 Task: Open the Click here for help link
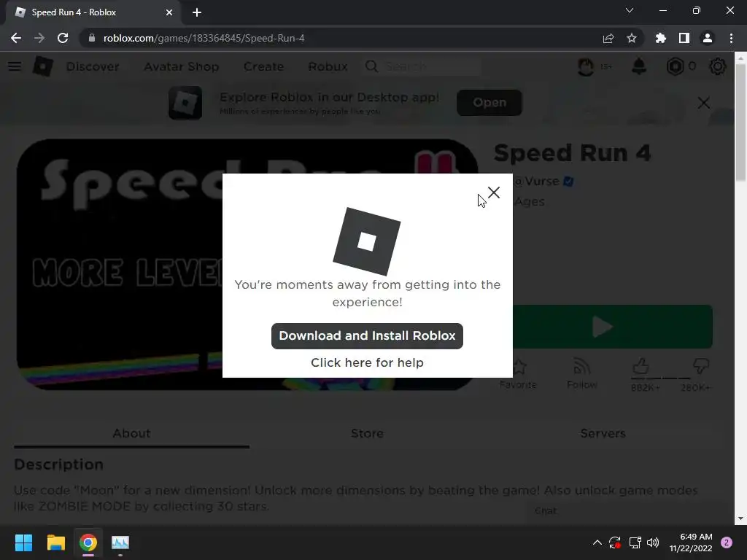[367, 362]
